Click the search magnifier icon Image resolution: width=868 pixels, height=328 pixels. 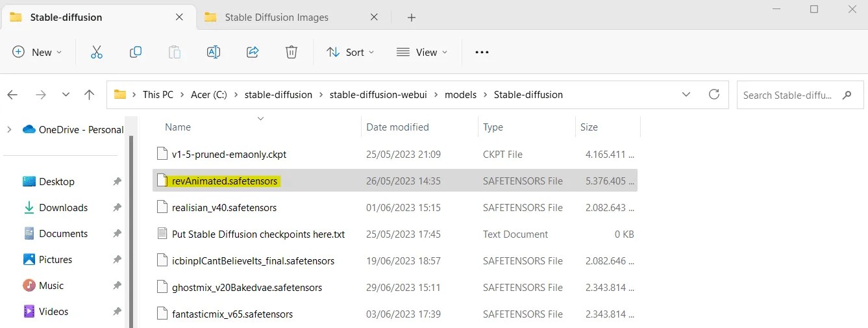point(847,95)
